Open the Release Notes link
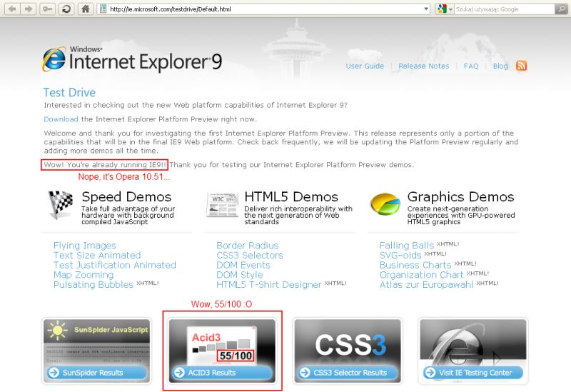Image resolution: width=571 pixels, height=392 pixels. [423, 66]
